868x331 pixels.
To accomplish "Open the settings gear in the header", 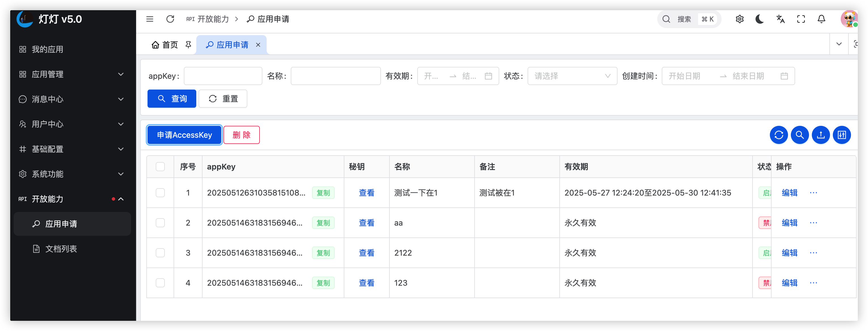I will [740, 19].
